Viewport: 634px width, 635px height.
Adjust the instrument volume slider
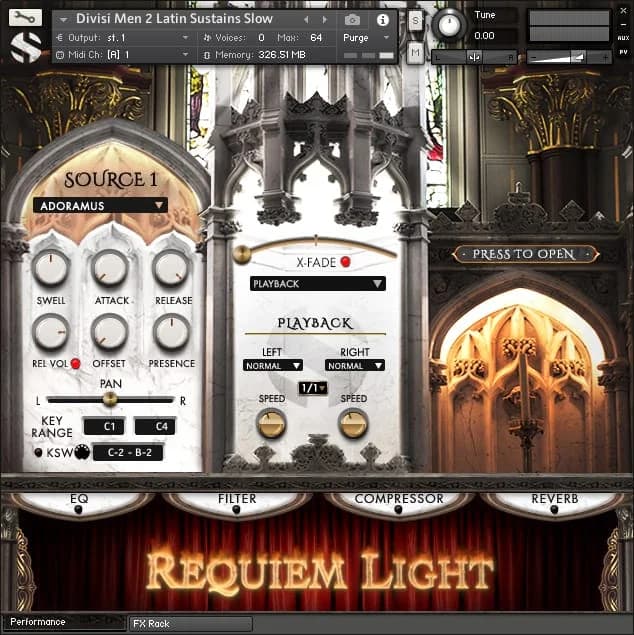pos(569,58)
